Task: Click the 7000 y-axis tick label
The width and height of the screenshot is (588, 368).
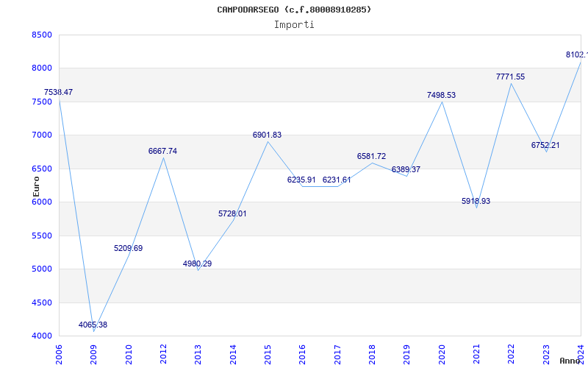Action: 42,135
